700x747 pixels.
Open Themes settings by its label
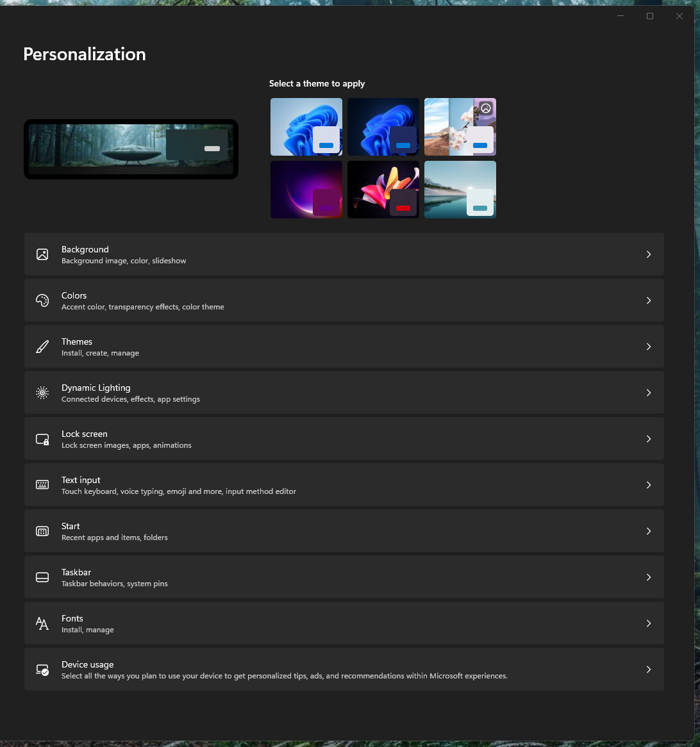click(x=77, y=341)
